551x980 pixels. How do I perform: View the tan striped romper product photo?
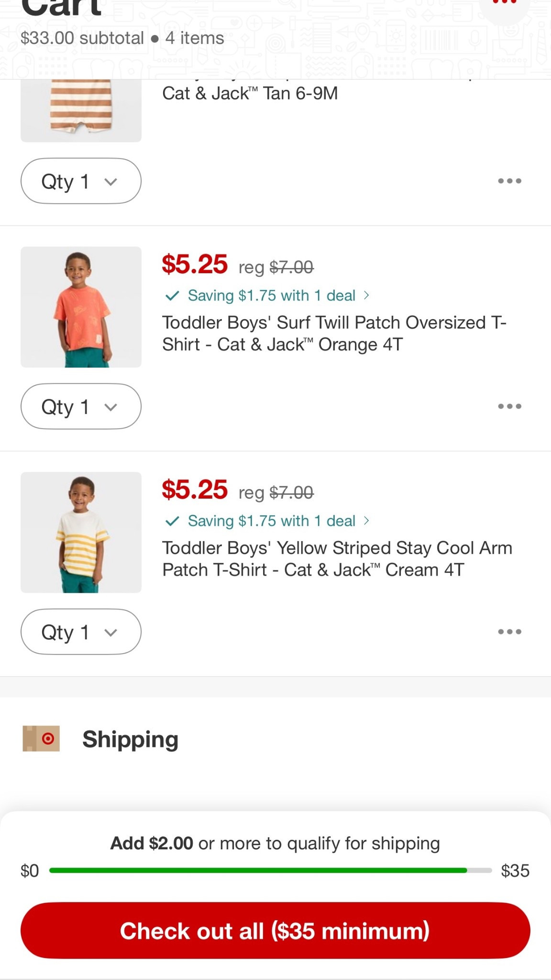click(x=81, y=111)
